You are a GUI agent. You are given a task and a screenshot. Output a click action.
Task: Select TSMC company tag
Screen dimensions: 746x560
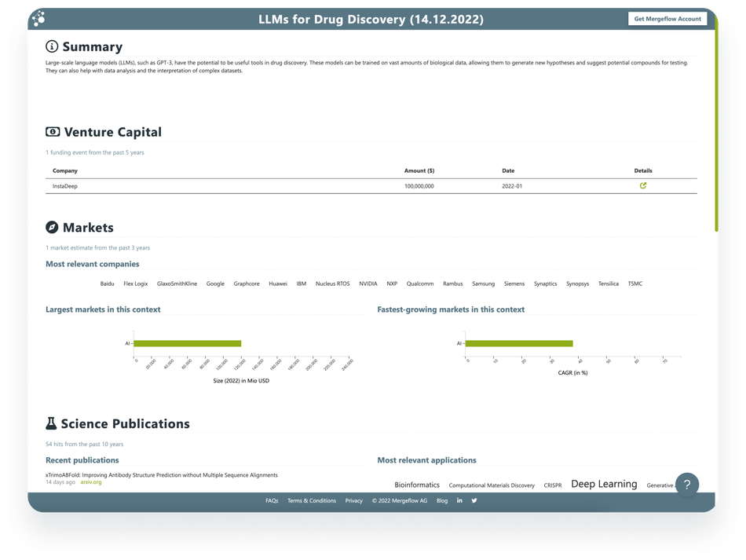click(635, 284)
